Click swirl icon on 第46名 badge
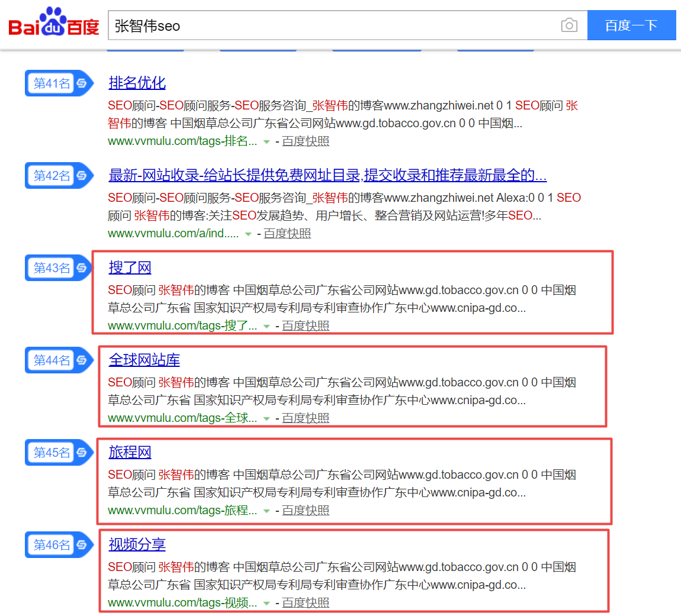Image resolution: width=681 pixels, height=616 pixels. click(x=82, y=545)
